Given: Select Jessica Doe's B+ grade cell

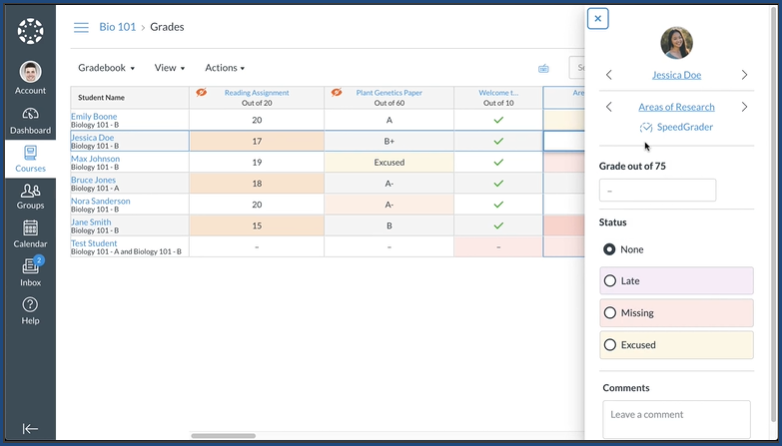Looking at the screenshot, I should pyautogui.click(x=389, y=141).
